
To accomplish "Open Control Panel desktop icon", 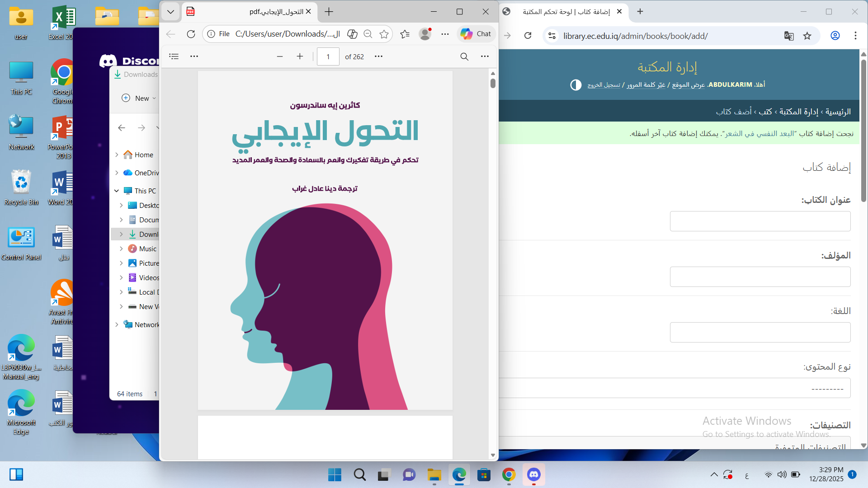I will 21,243.
